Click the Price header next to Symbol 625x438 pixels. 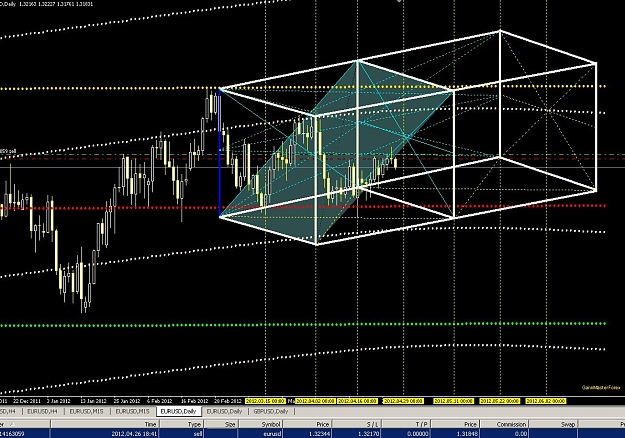pos(309,424)
